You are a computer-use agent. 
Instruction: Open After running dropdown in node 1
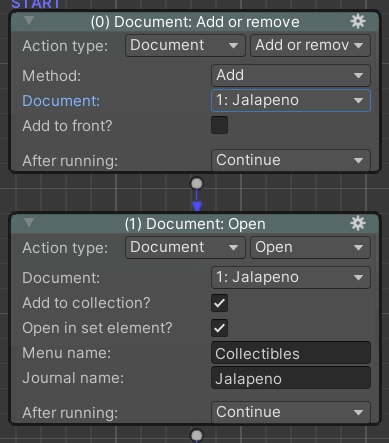click(291, 412)
